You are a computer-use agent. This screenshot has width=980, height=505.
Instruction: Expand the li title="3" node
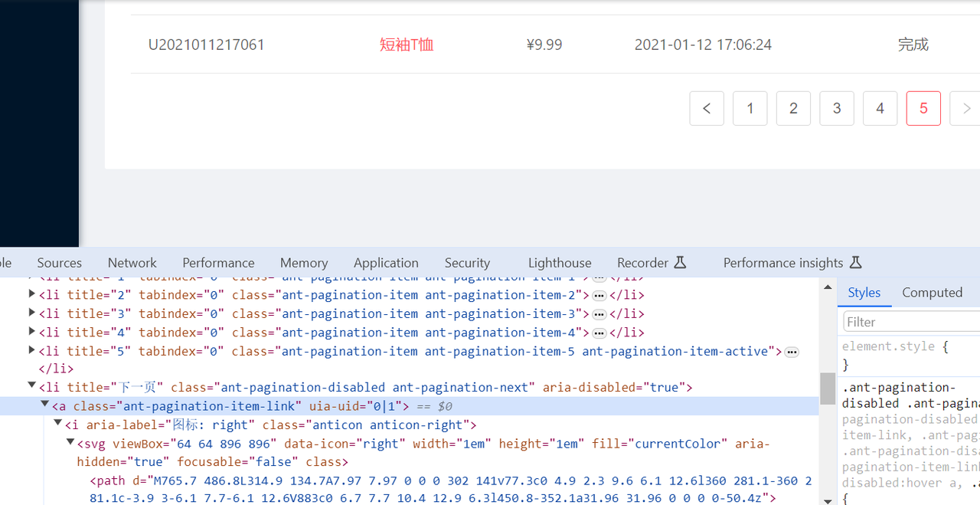(31, 313)
